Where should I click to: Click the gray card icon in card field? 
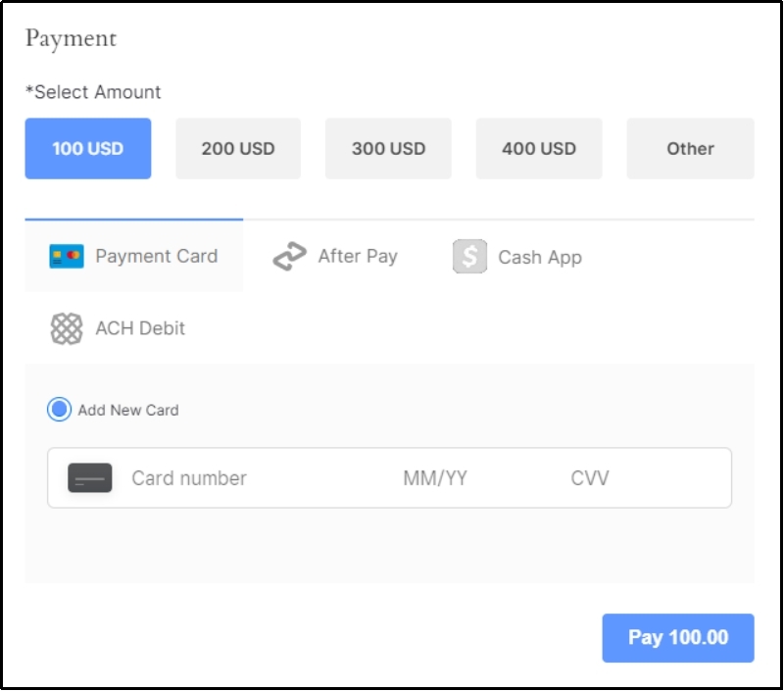(x=90, y=478)
